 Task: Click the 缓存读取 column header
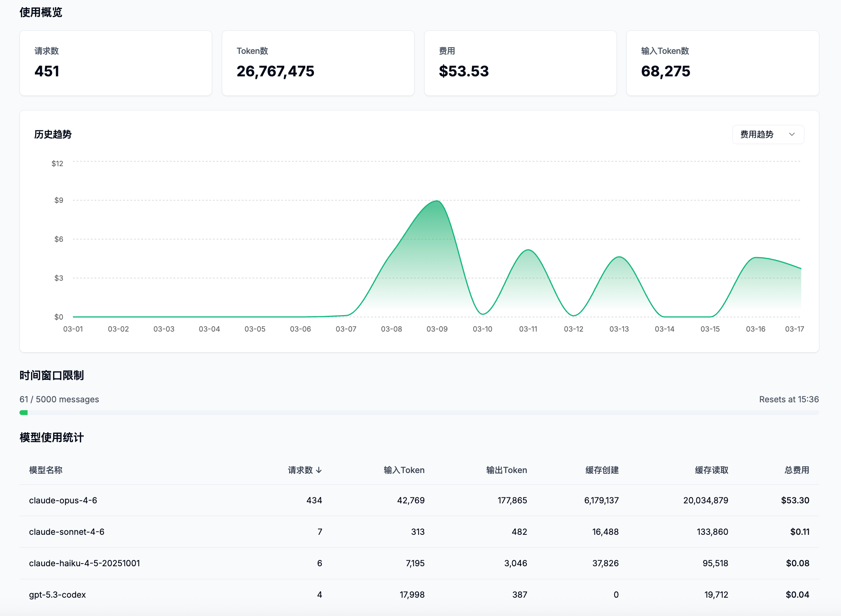(x=712, y=470)
